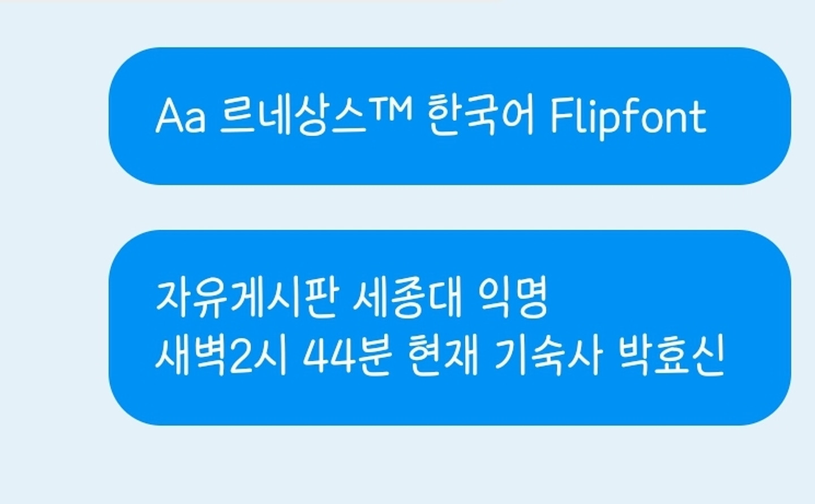Select the name "박효신"
Viewport: 815px width, 504px height.
click(670, 356)
